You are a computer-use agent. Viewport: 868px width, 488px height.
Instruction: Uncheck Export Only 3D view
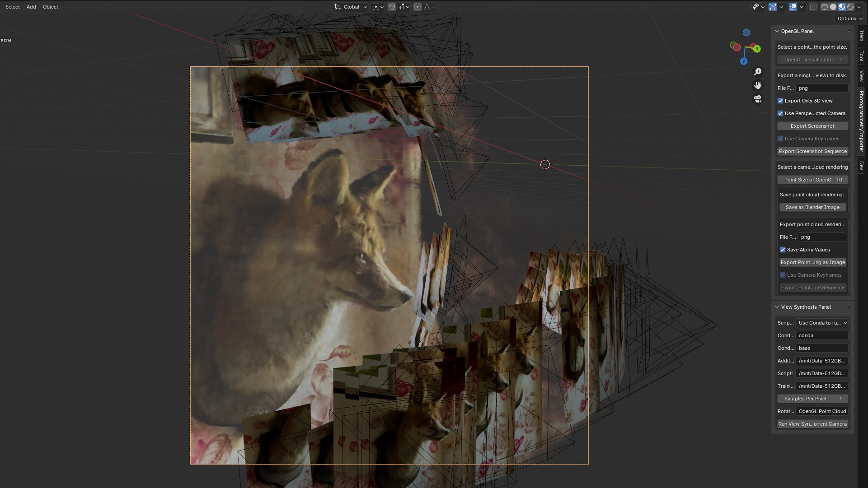tap(780, 101)
